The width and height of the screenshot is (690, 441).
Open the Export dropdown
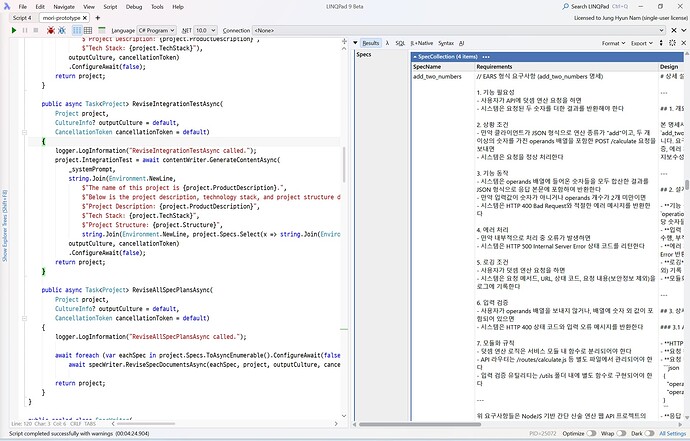pyautogui.click(x=642, y=43)
